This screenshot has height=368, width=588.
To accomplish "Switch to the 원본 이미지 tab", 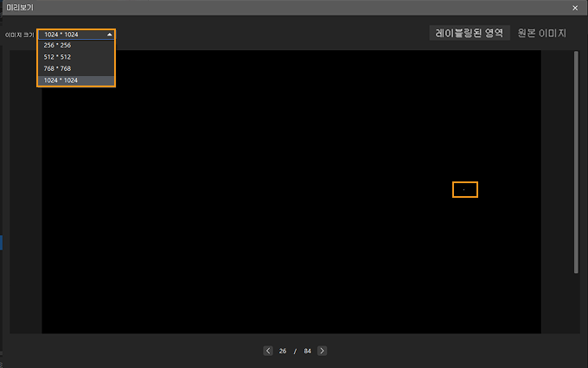I will coord(542,33).
